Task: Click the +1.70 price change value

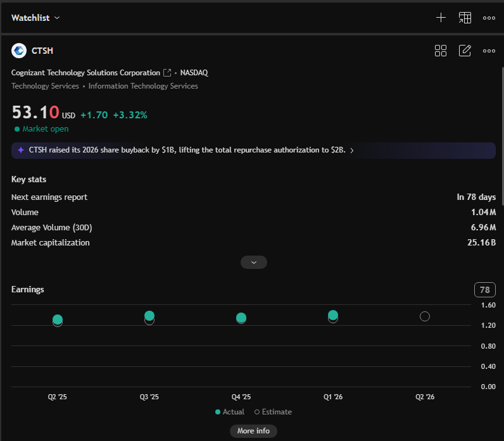Action: click(x=94, y=115)
